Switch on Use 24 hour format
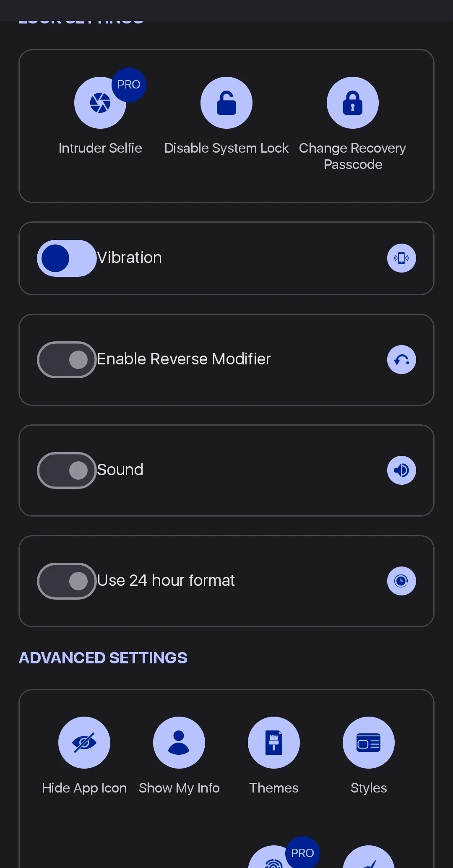The height and width of the screenshot is (868, 453). pos(67,581)
